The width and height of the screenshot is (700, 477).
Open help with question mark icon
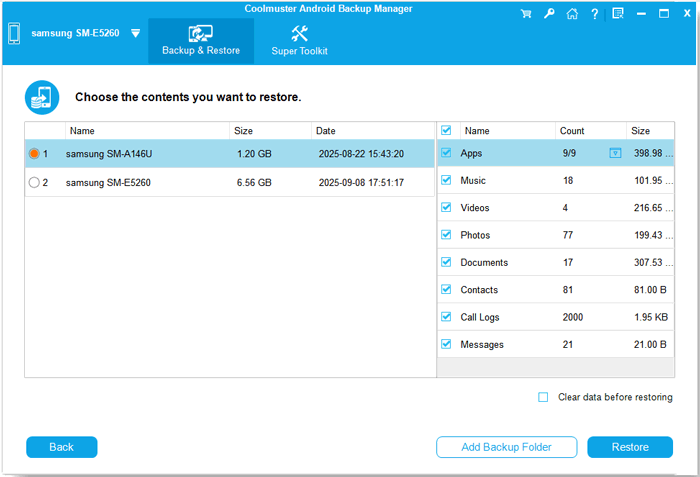(x=595, y=14)
